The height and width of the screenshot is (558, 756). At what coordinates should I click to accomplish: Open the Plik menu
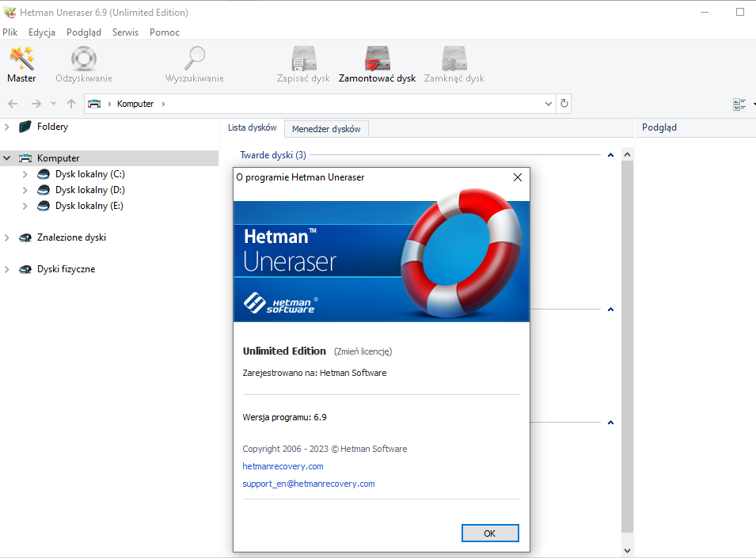10,32
